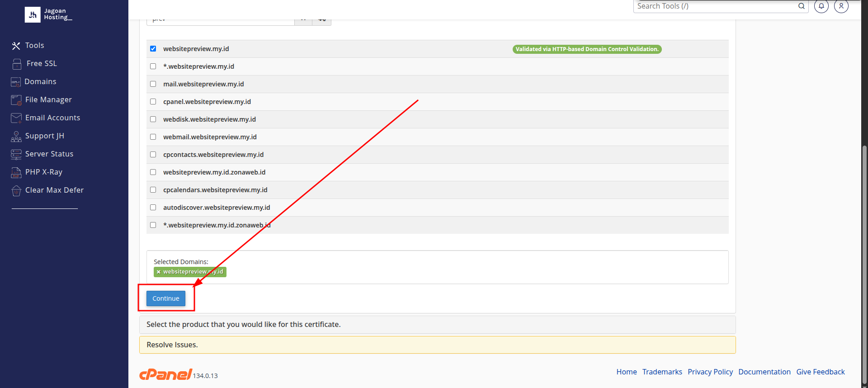
Task: Open the Documentation footer link
Action: pos(764,372)
